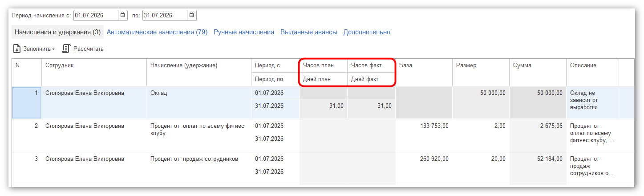The width and height of the screenshot is (644, 196).
Task: Select Начисления и удержания (3) tab
Action: tap(58, 32)
